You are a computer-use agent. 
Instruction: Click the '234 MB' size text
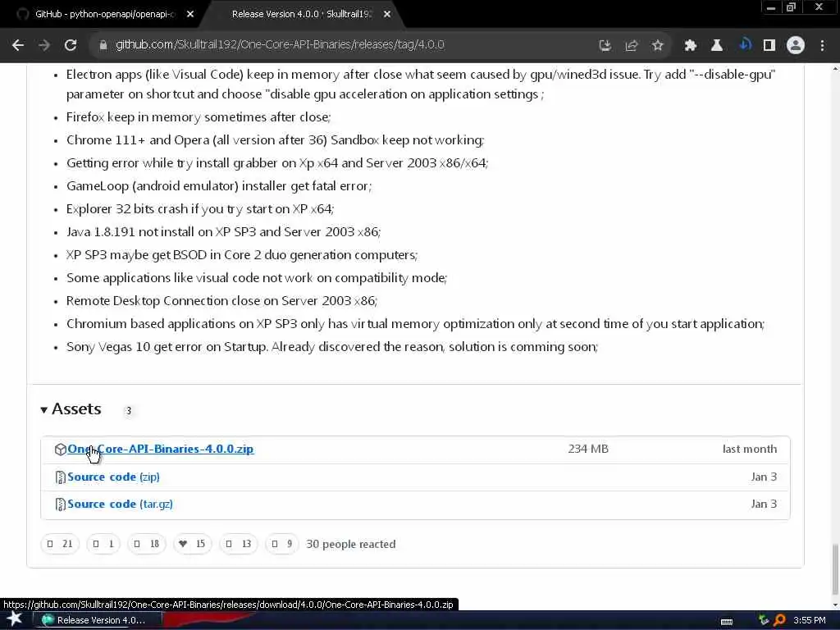(x=588, y=449)
